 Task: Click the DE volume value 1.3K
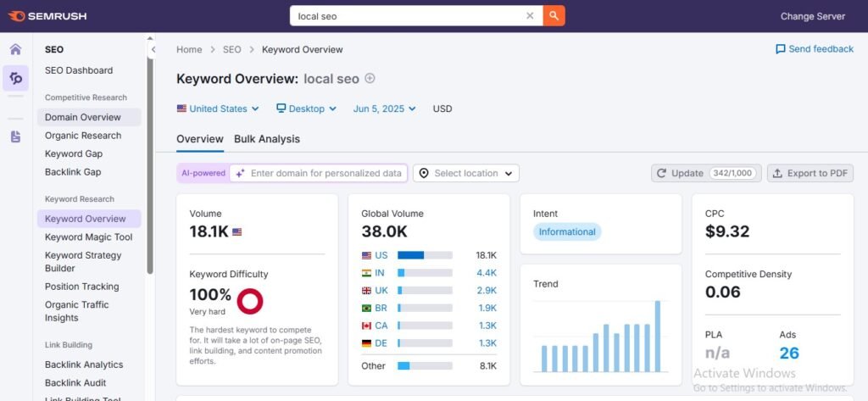point(487,343)
